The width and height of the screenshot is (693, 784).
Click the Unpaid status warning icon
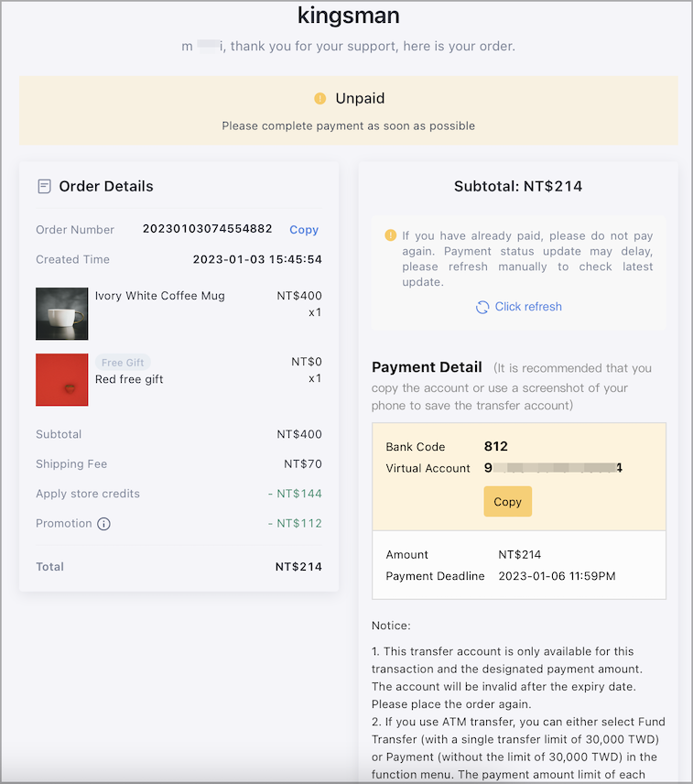click(319, 99)
